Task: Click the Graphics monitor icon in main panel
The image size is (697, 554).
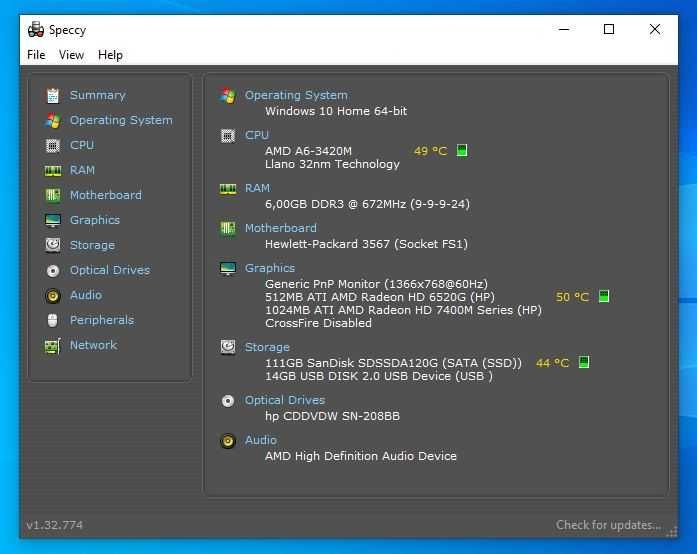Action: (x=228, y=269)
